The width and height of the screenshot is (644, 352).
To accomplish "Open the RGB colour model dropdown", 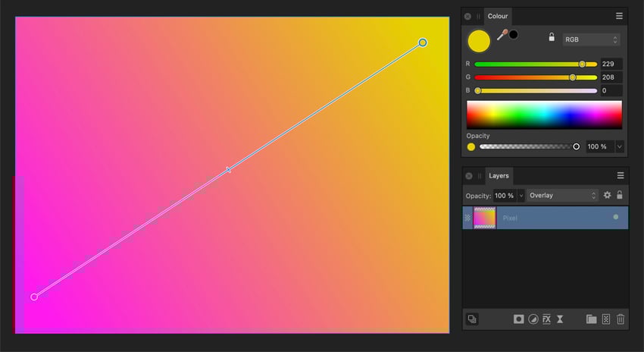I will 591,39.
